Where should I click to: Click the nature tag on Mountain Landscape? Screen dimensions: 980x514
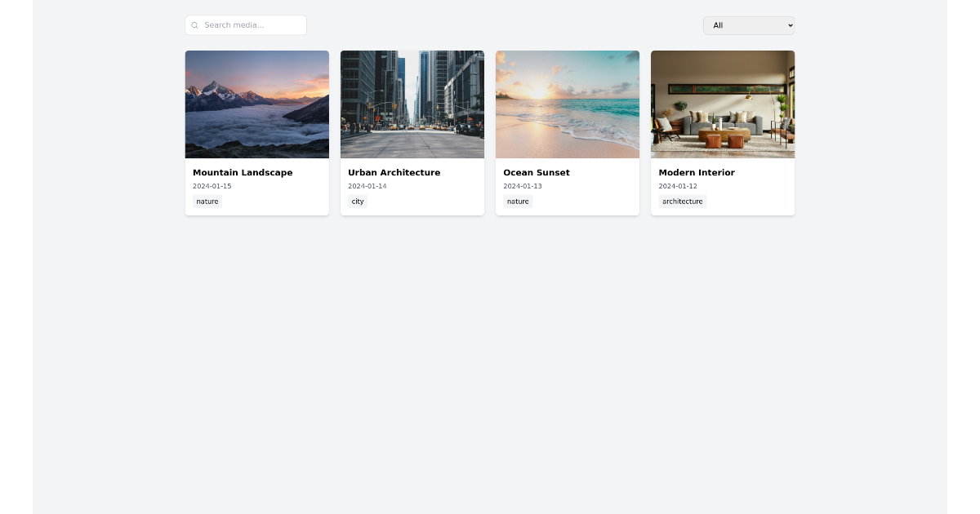[207, 202]
